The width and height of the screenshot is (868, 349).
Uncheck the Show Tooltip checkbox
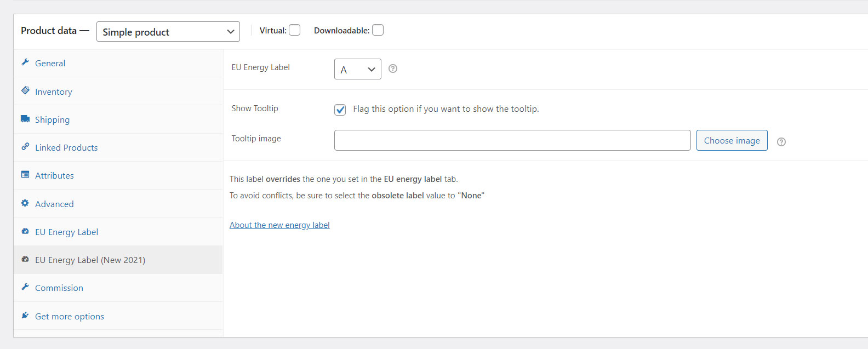(340, 110)
